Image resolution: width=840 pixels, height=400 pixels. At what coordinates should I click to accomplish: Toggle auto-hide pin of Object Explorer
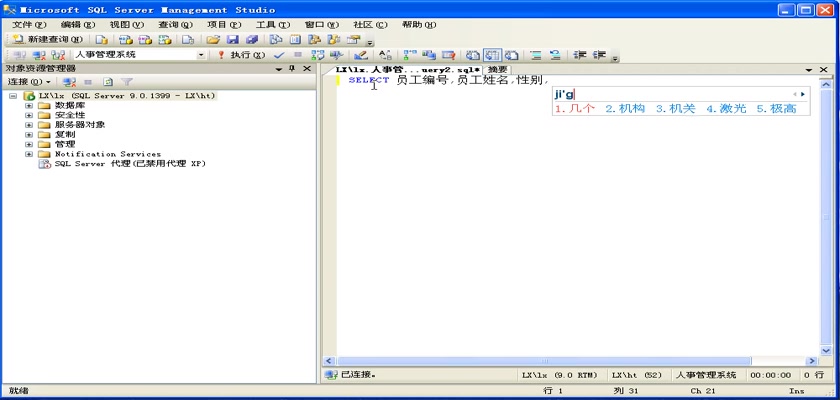point(292,69)
